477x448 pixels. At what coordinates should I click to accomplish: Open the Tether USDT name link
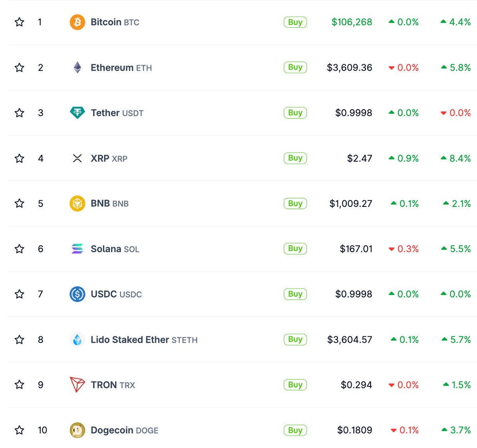point(117,113)
